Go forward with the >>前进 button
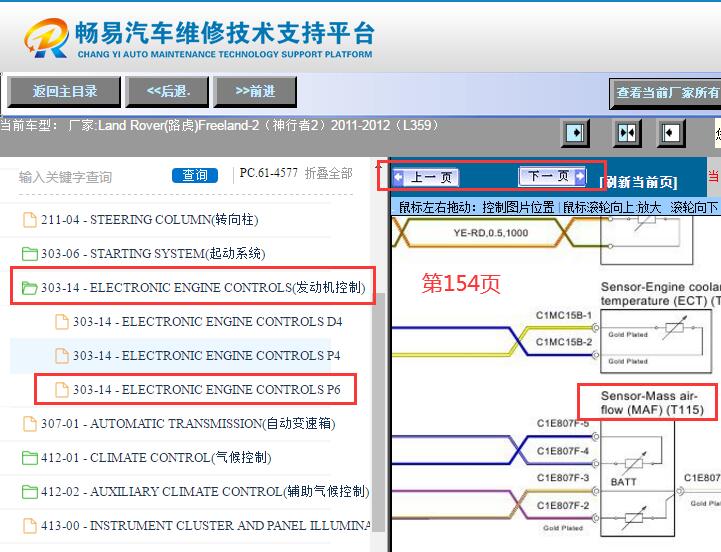The image size is (721, 552). pyautogui.click(x=255, y=92)
